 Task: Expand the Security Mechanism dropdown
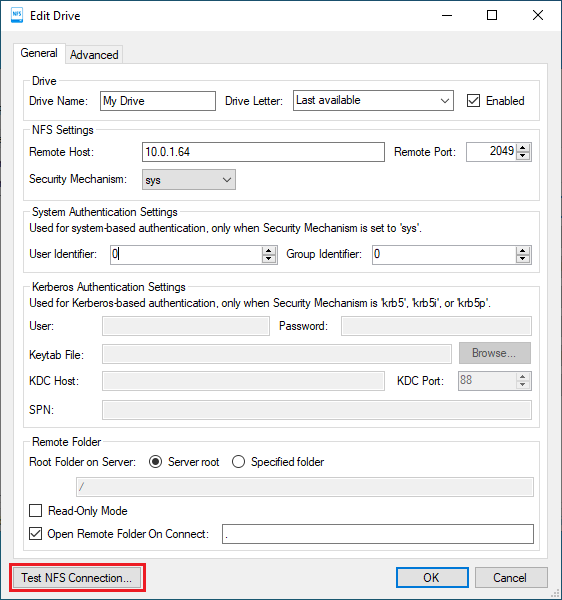point(189,180)
